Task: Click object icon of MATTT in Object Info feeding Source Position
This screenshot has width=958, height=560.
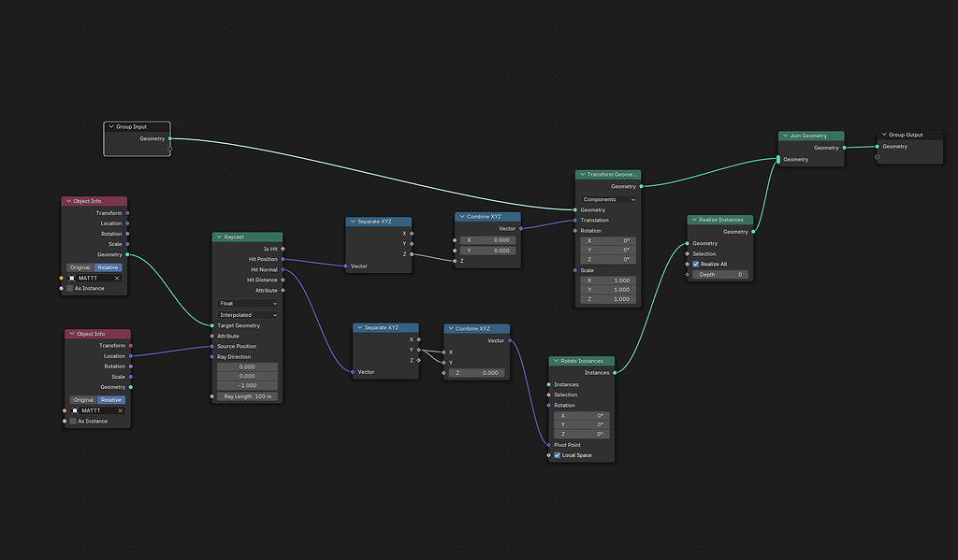Action: point(75,410)
